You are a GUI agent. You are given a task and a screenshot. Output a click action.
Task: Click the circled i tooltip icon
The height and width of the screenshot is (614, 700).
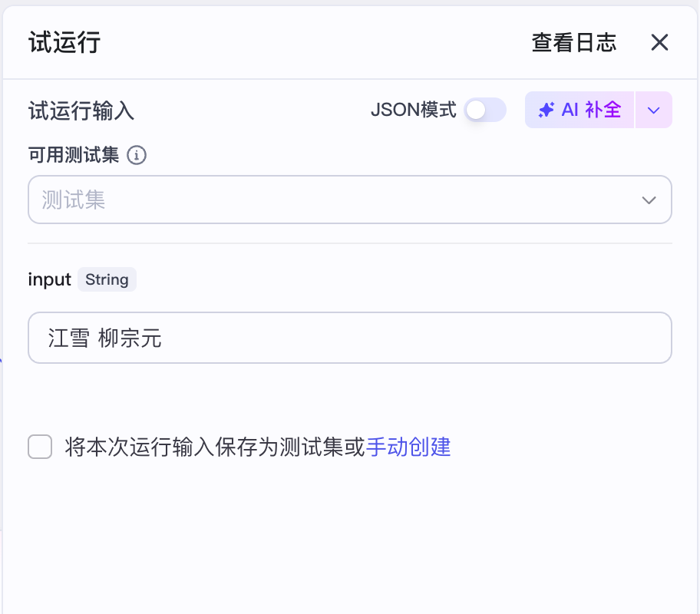click(x=136, y=155)
